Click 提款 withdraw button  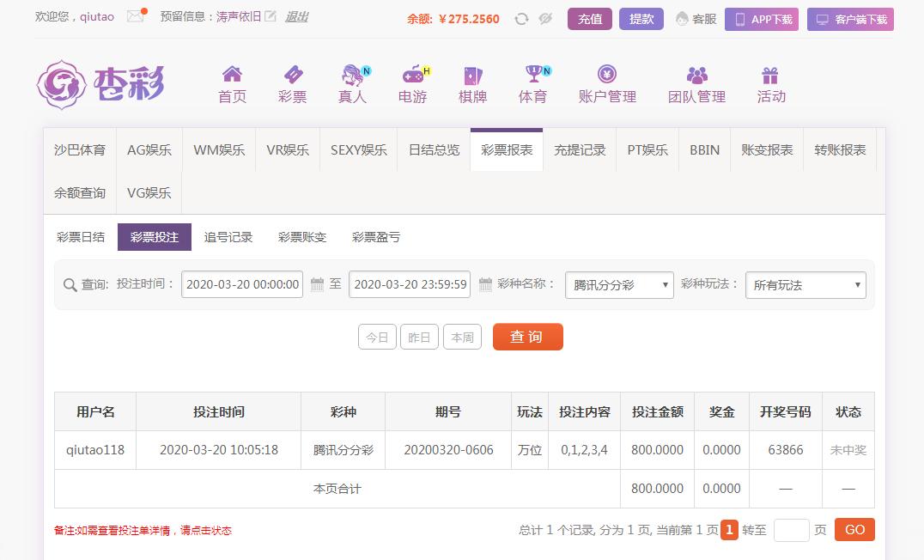pos(641,19)
